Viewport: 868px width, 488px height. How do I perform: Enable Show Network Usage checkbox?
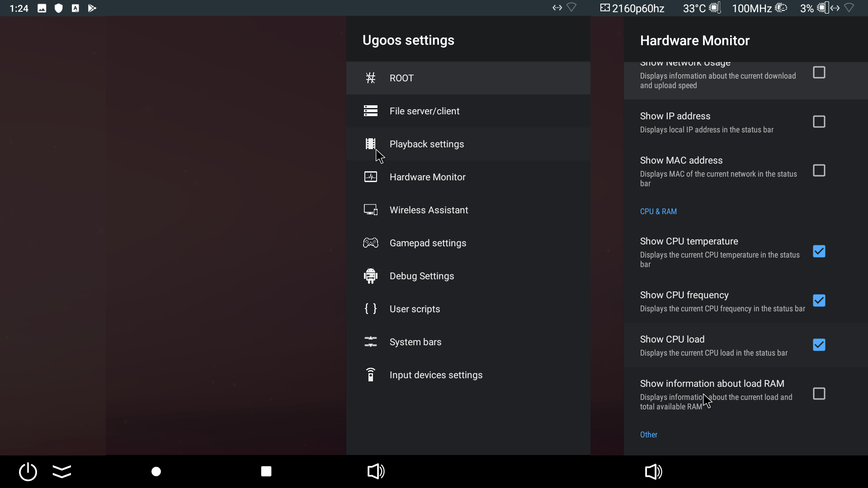pos(819,72)
